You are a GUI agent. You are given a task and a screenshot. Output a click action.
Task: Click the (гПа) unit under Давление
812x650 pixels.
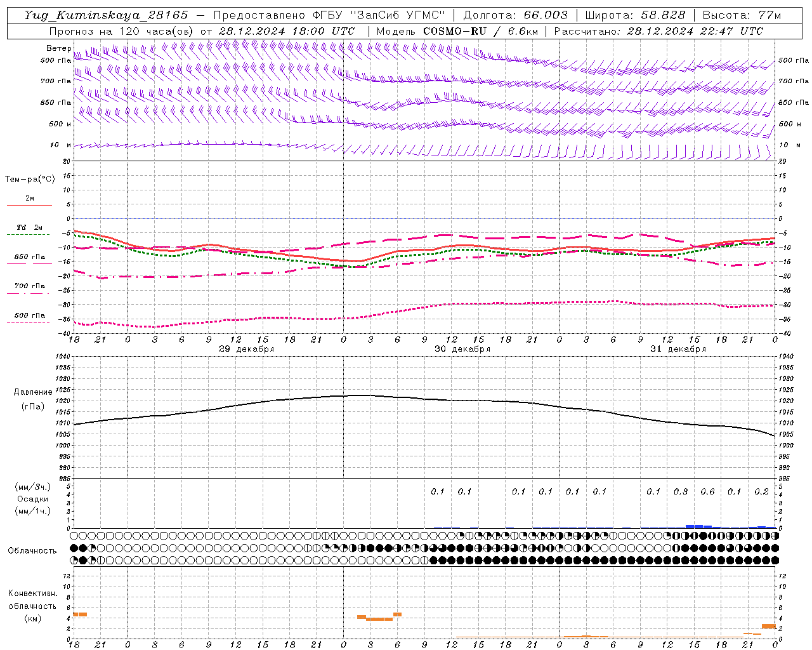[x=33, y=406]
